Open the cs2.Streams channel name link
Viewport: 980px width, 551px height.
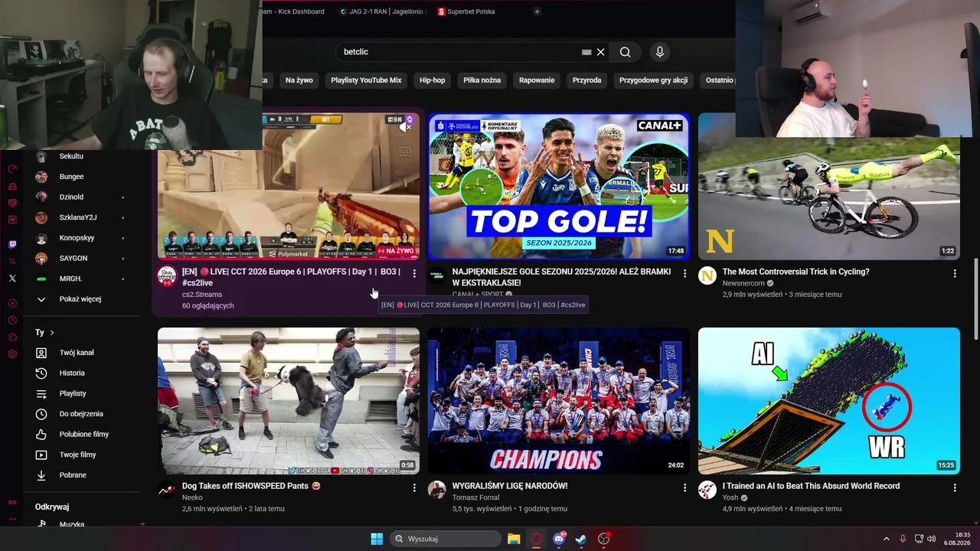202,295
